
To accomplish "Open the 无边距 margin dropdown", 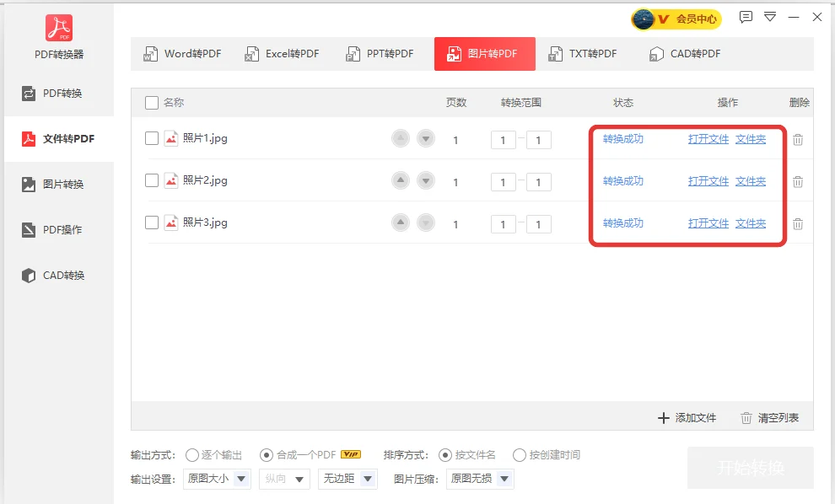I will point(347,479).
